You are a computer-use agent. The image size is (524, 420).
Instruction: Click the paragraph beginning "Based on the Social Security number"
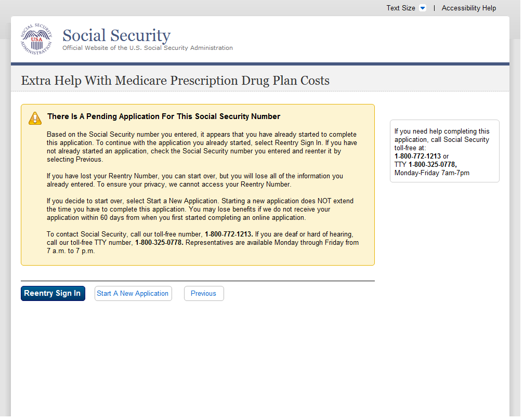pyautogui.click(x=202, y=147)
